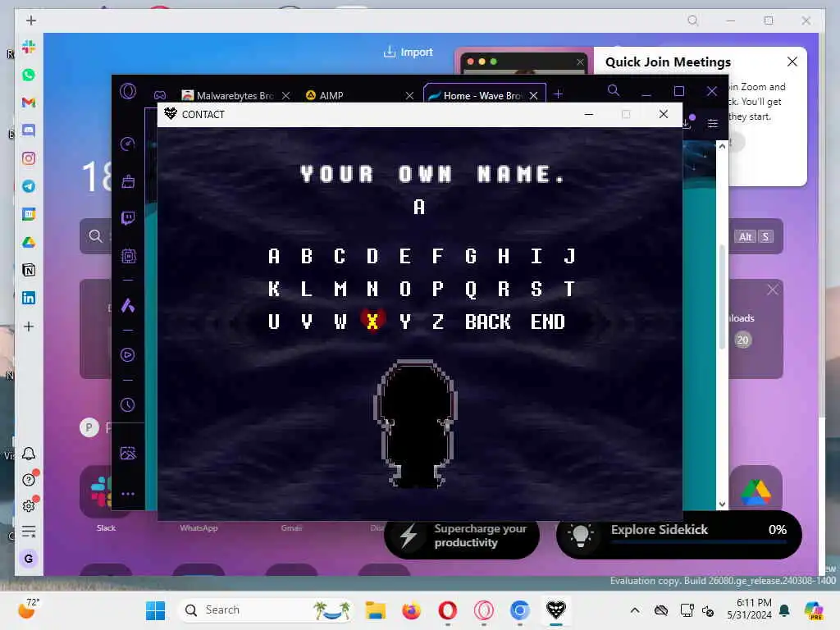Viewport: 840px width, 630px height.
Task: Open Slack in Sidekick sidebar
Action: point(29,47)
